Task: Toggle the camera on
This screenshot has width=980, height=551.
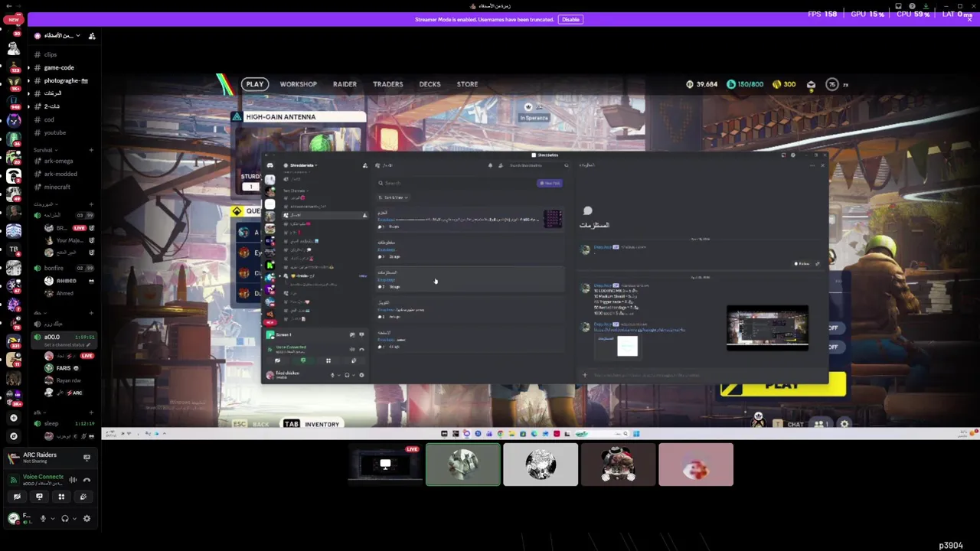Action: point(17,497)
